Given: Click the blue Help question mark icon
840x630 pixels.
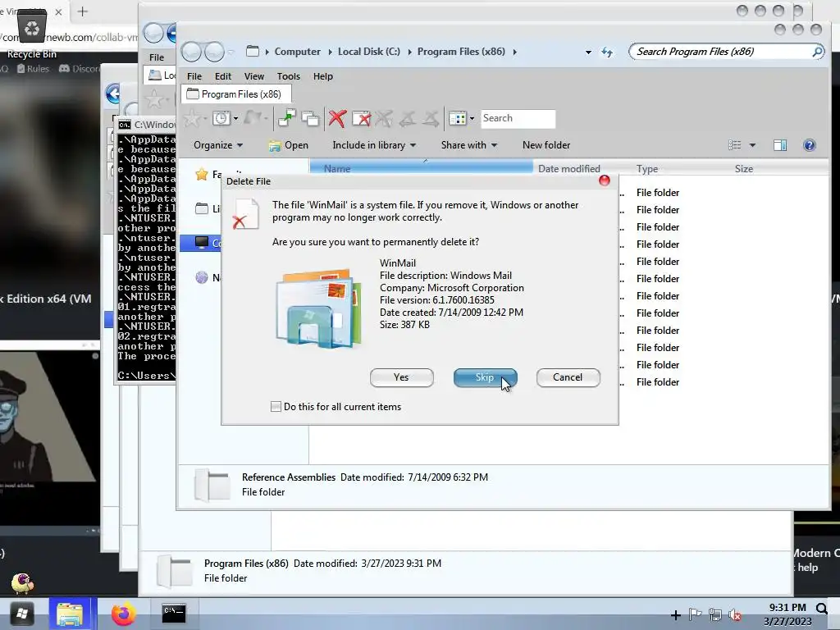Looking at the screenshot, I should (810, 145).
